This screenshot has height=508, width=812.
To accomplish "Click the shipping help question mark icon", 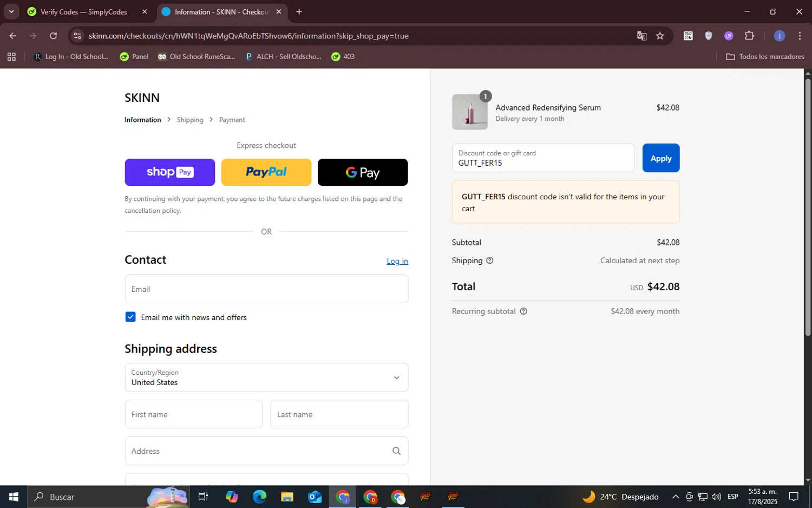I will 490,260.
